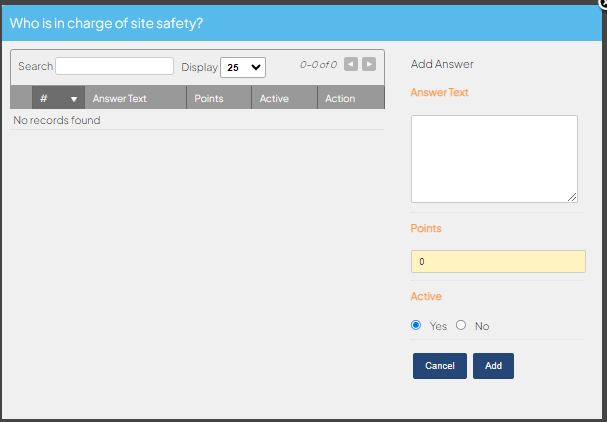Focus the Search input field

[x=115, y=66]
